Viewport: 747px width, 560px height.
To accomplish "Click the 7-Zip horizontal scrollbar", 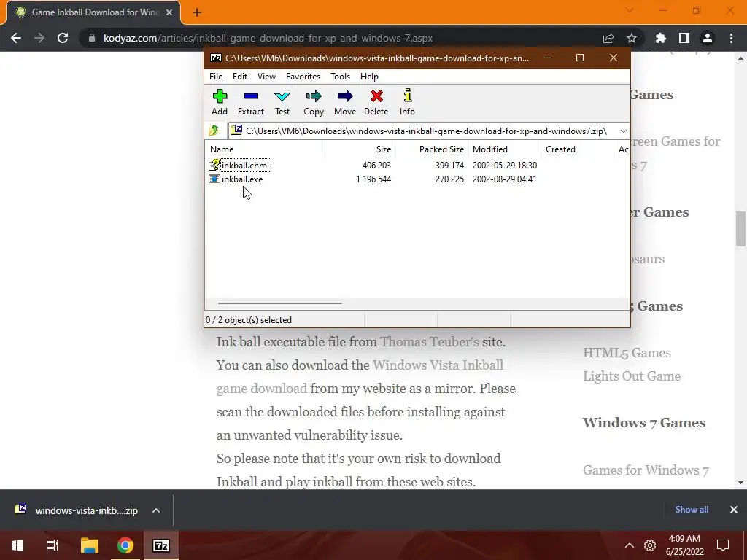I will tap(280, 303).
